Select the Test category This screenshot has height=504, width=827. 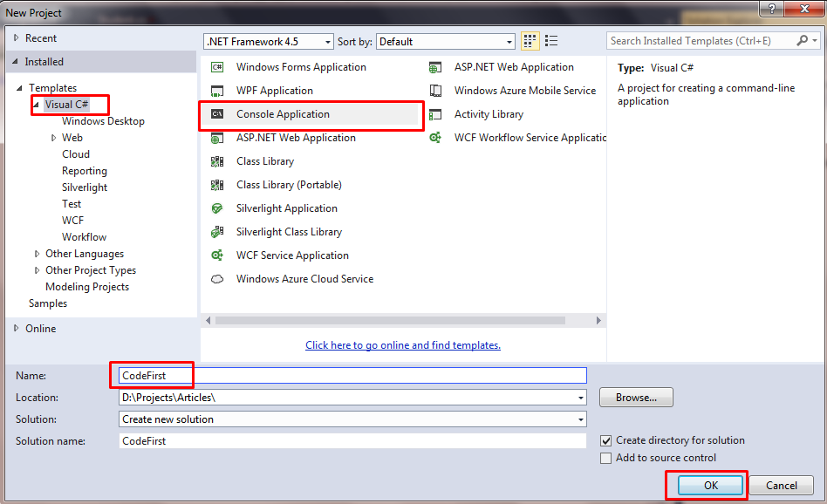(x=72, y=204)
